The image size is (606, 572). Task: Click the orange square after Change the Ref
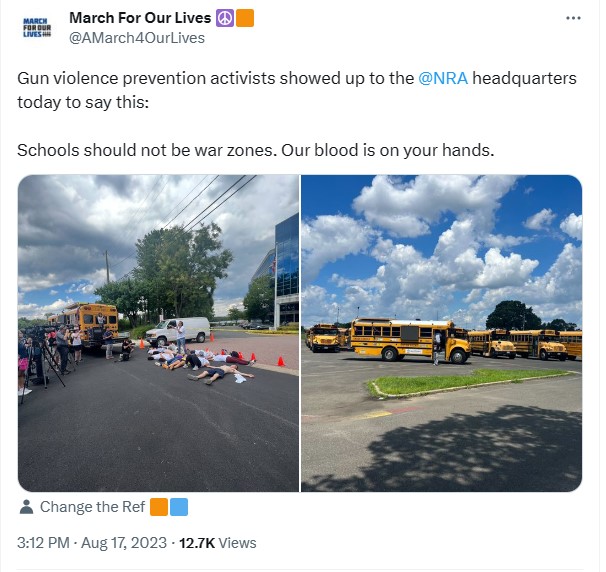point(159,507)
